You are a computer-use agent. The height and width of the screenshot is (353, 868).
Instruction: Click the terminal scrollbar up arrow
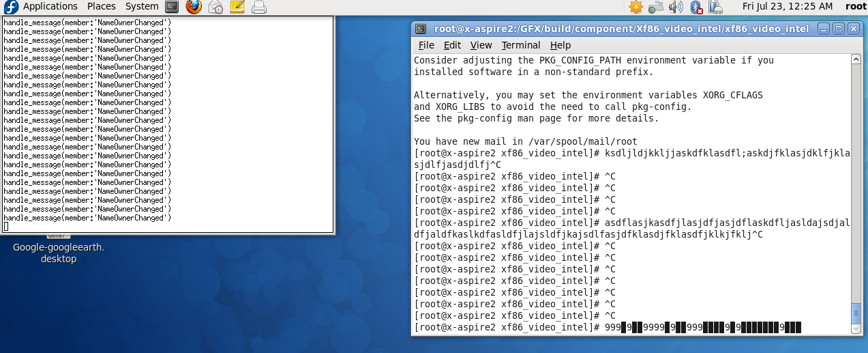tap(856, 59)
